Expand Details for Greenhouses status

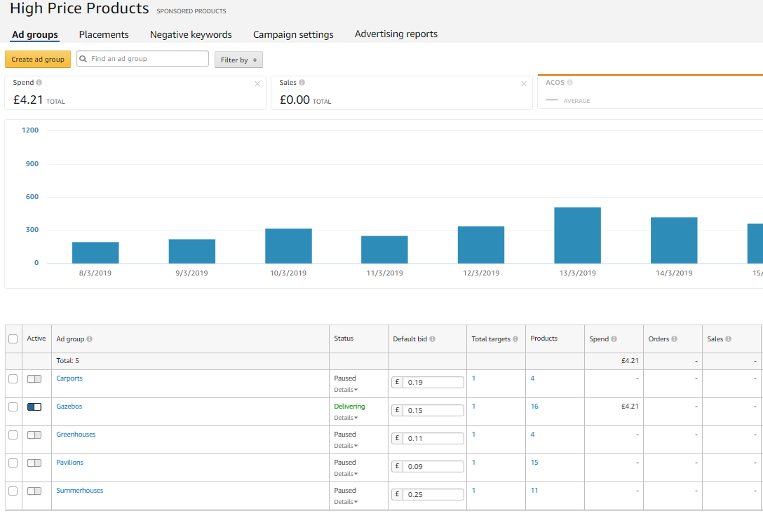[346, 446]
